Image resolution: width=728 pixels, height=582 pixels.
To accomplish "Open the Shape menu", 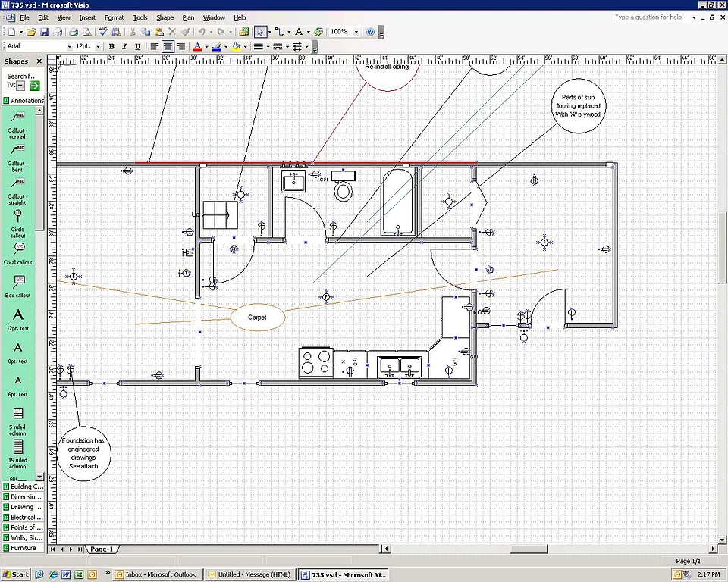I will point(165,17).
